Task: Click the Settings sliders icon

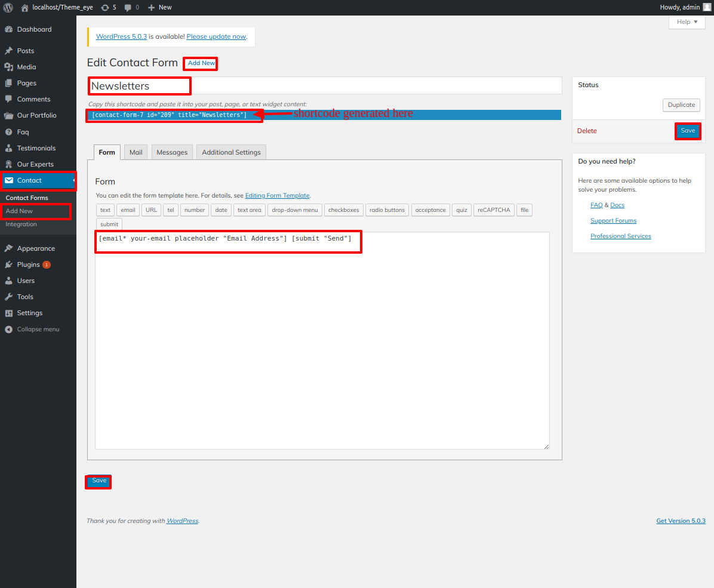Action: (x=8, y=313)
